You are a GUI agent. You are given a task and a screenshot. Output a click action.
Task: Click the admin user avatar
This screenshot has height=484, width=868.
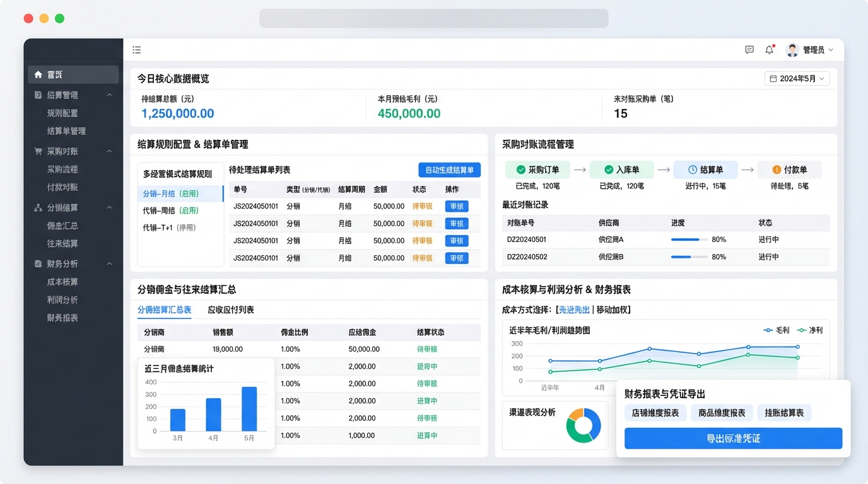(x=792, y=50)
